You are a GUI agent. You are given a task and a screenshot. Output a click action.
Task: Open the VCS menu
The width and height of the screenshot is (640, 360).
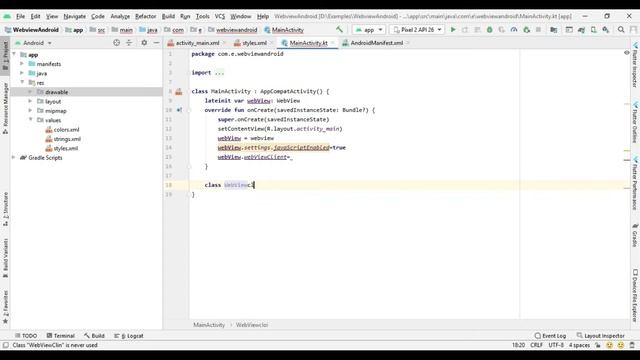pyautogui.click(x=220, y=16)
